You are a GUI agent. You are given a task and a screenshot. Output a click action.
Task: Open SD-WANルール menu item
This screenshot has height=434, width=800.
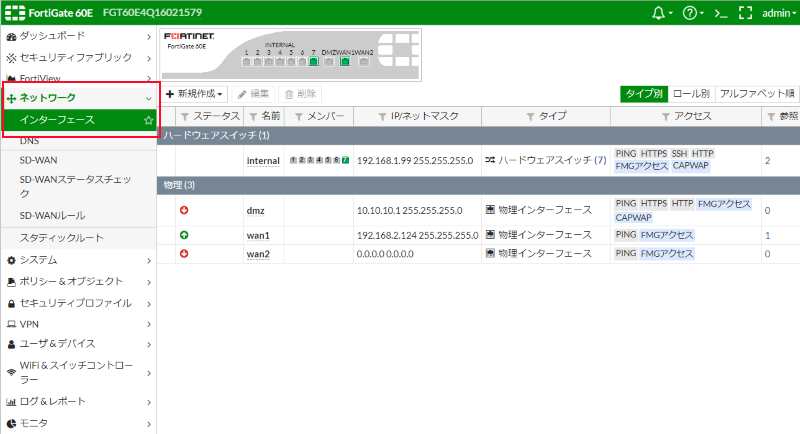tap(53, 215)
